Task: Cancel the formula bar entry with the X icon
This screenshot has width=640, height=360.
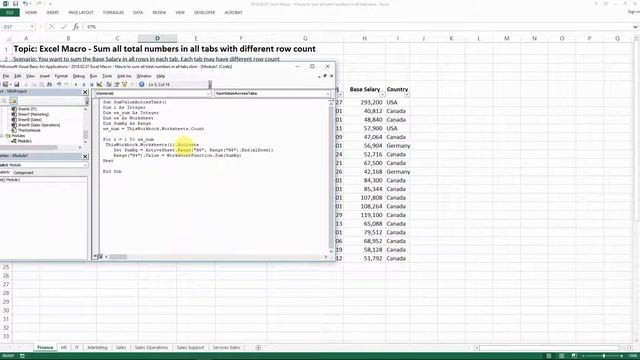Action: click(51, 27)
